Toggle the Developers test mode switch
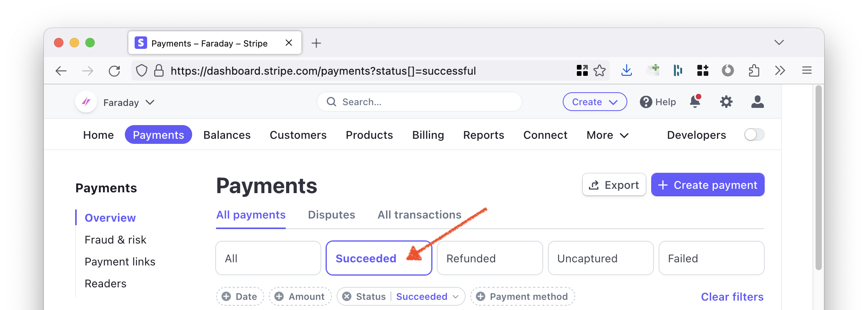Image resolution: width=868 pixels, height=310 pixels. [754, 134]
